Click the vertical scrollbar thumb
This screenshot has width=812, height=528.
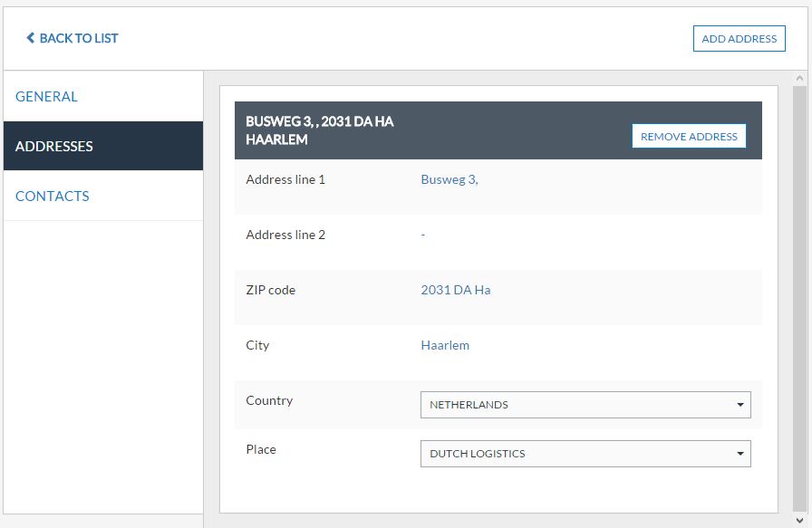point(800,299)
